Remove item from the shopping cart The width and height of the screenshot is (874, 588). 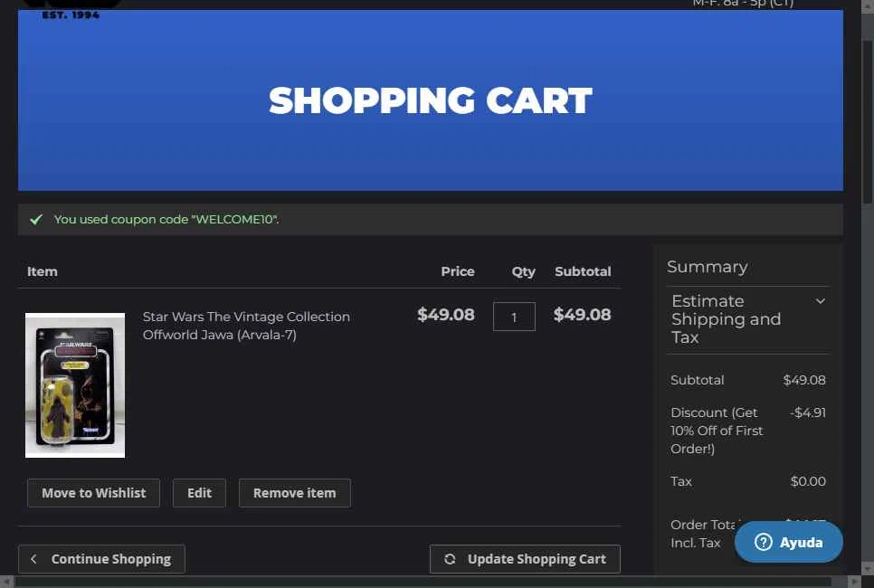pyautogui.click(x=294, y=493)
